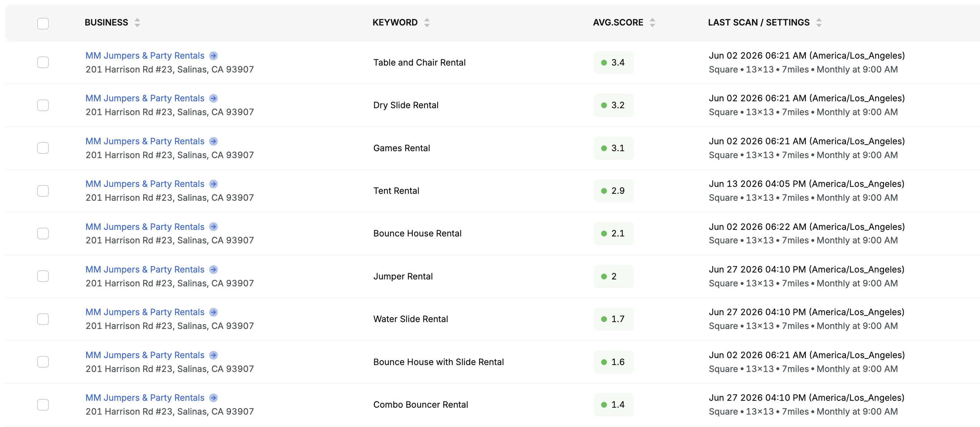The width and height of the screenshot is (980, 427).
Task: Select the 2.9 score badge
Action: pos(614,191)
